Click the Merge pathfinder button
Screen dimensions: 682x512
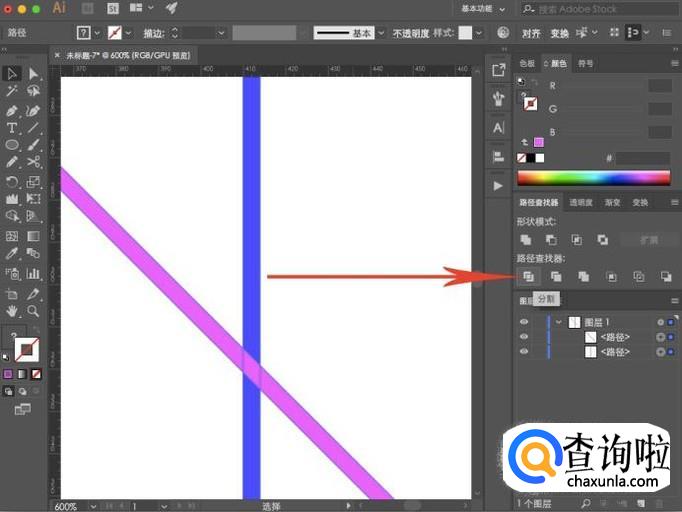pyautogui.click(x=583, y=277)
